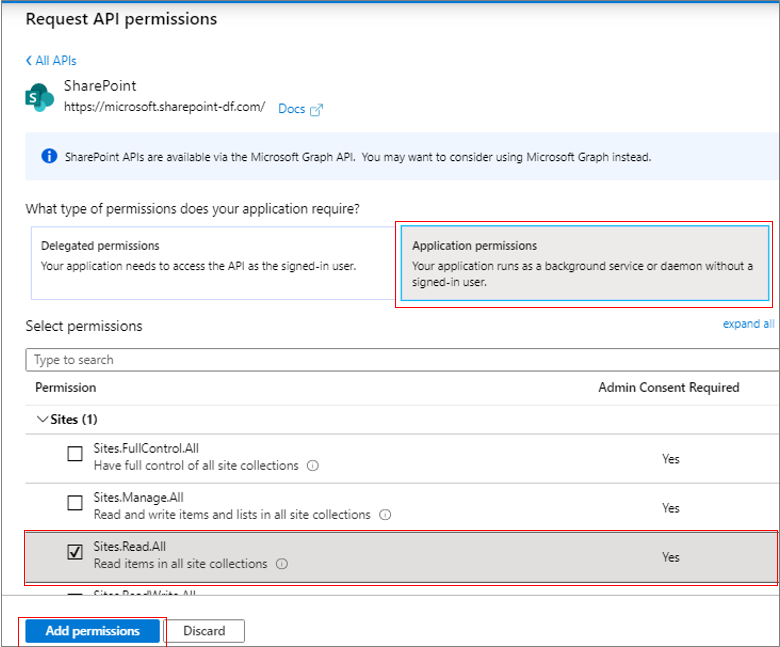
Task: Click the Add permissions button
Action: [x=93, y=631]
